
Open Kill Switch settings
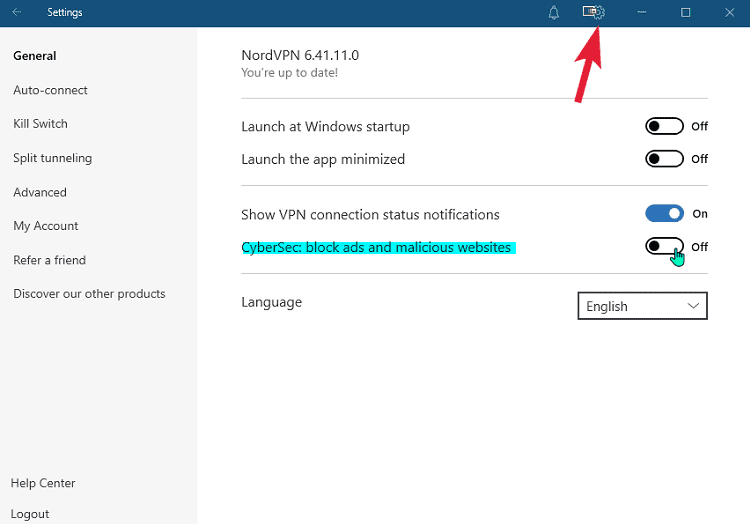(40, 124)
